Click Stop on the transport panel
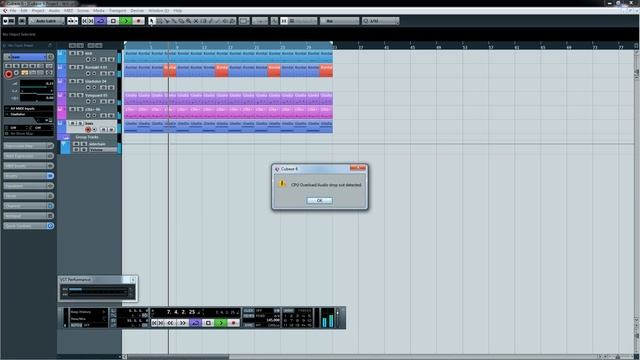 coord(208,323)
